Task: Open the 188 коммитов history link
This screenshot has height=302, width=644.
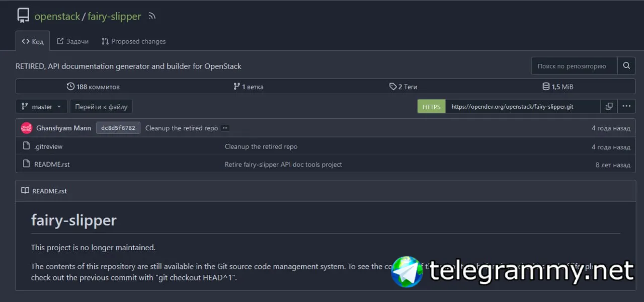Action: (x=93, y=87)
